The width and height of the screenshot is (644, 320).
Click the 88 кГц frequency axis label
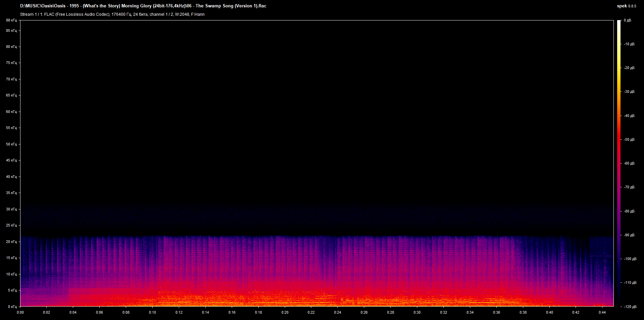pos(11,20)
